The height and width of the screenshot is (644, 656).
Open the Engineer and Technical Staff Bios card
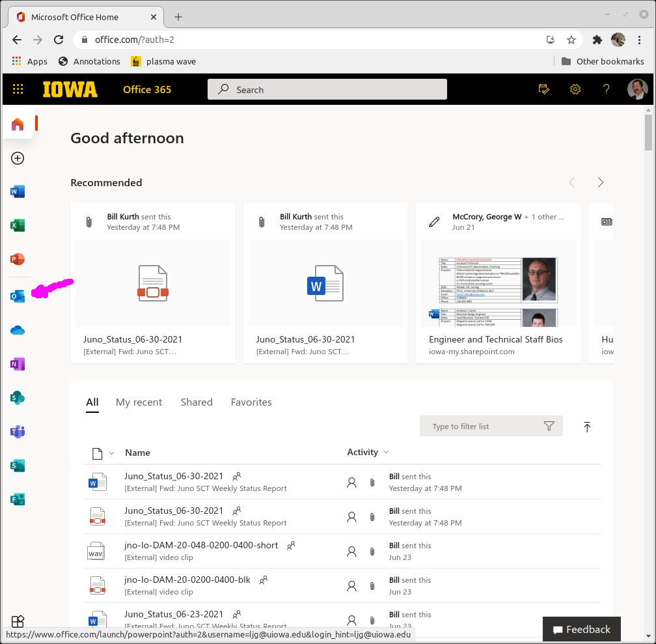click(x=498, y=283)
